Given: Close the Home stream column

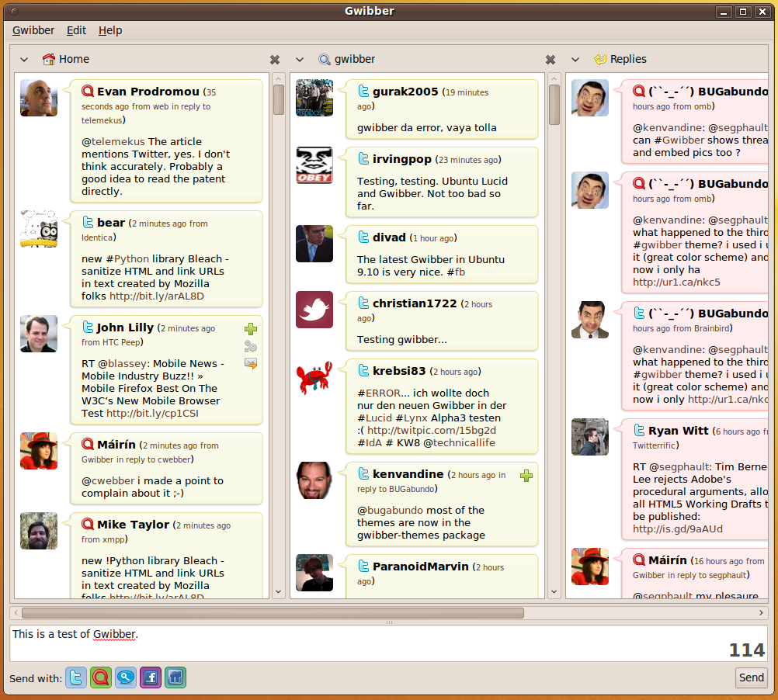Looking at the screenshot, I should pos(274,60).
